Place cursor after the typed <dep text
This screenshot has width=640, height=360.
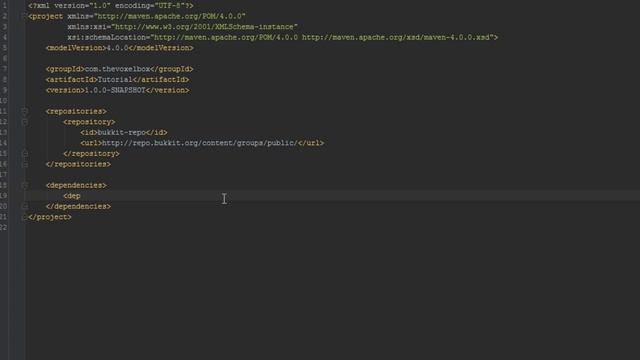tap(81, 196)
